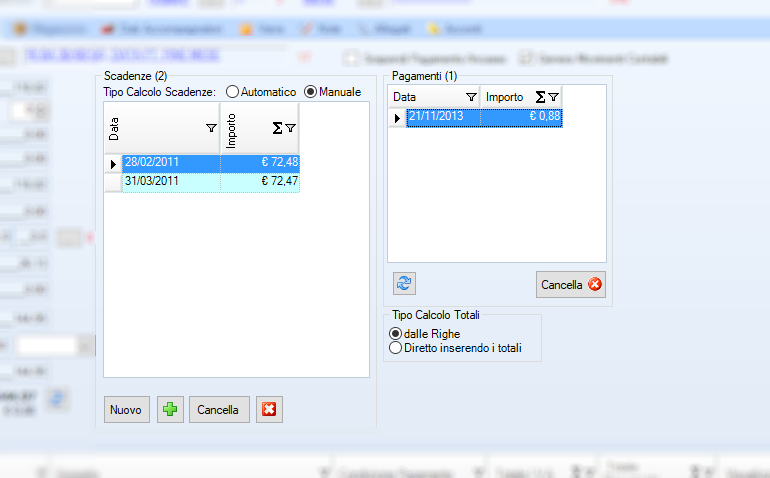Click the red X delete icon

coord(269,410)
